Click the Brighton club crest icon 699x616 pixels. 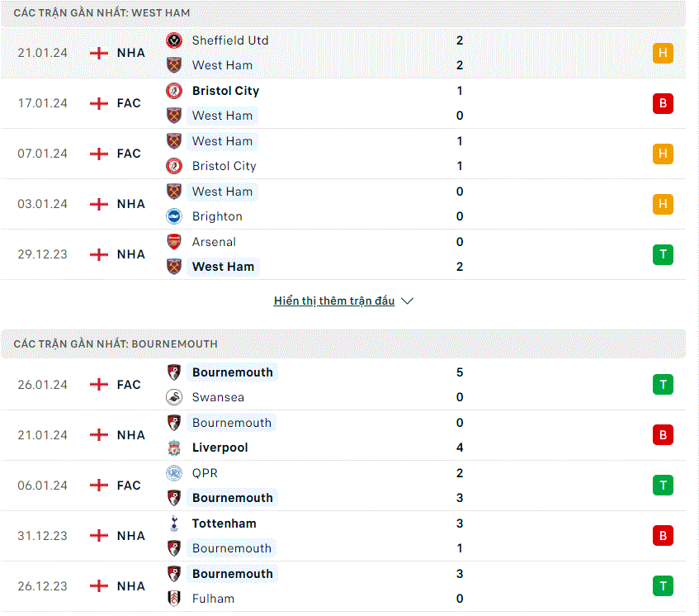click(x=174, y=216)
